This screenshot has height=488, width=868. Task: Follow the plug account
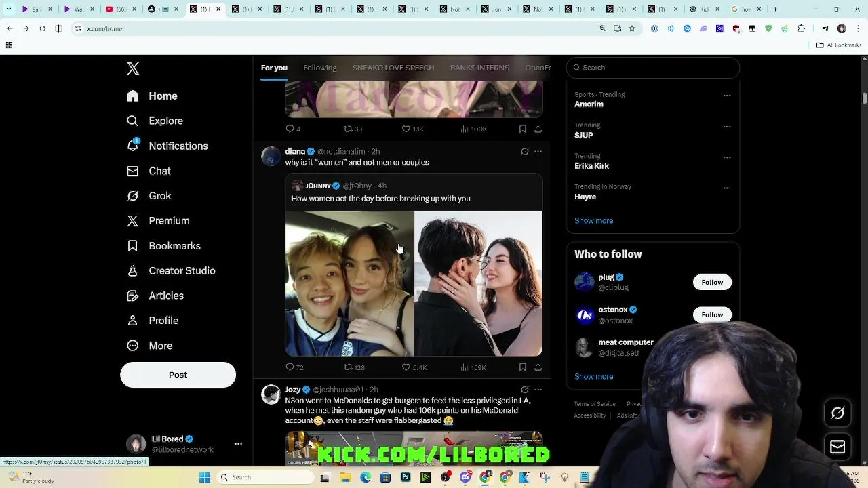712,282
